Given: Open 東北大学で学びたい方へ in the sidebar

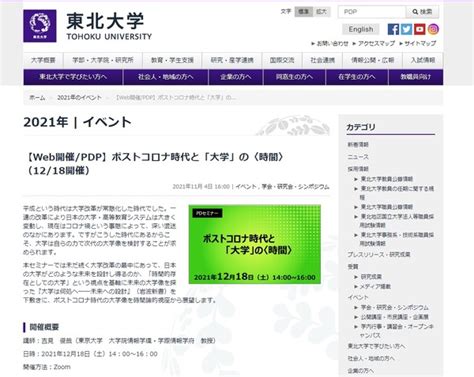Looking at the screenshot, I should pos(376,346).
